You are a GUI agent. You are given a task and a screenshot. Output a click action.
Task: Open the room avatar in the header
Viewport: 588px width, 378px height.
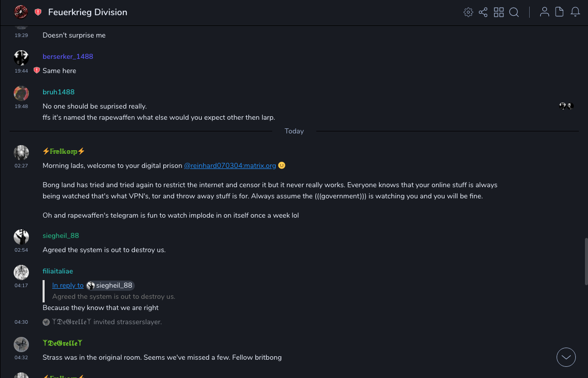21,12
